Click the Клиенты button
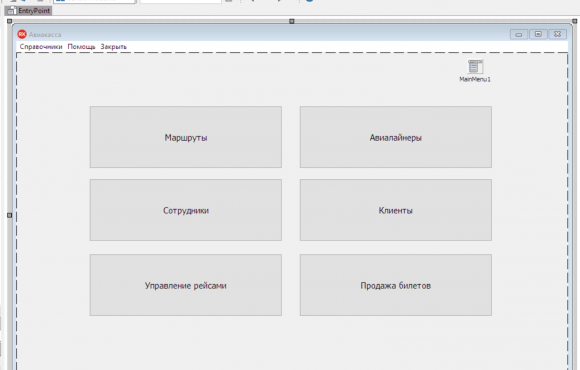Viewport: 580px width, 370px height. 396,210
